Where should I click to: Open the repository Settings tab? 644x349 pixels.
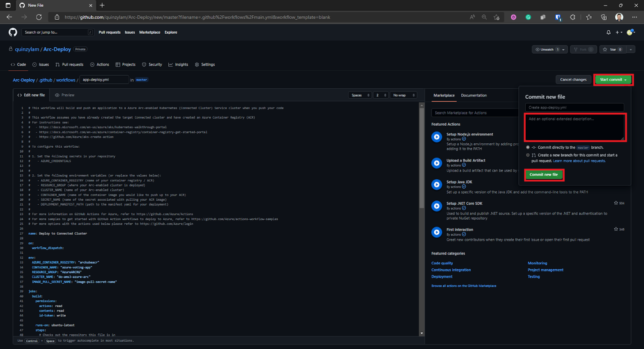205,64
